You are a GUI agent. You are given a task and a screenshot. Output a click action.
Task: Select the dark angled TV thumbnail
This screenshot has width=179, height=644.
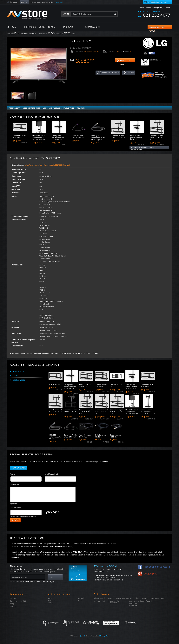tap(32, 96)
